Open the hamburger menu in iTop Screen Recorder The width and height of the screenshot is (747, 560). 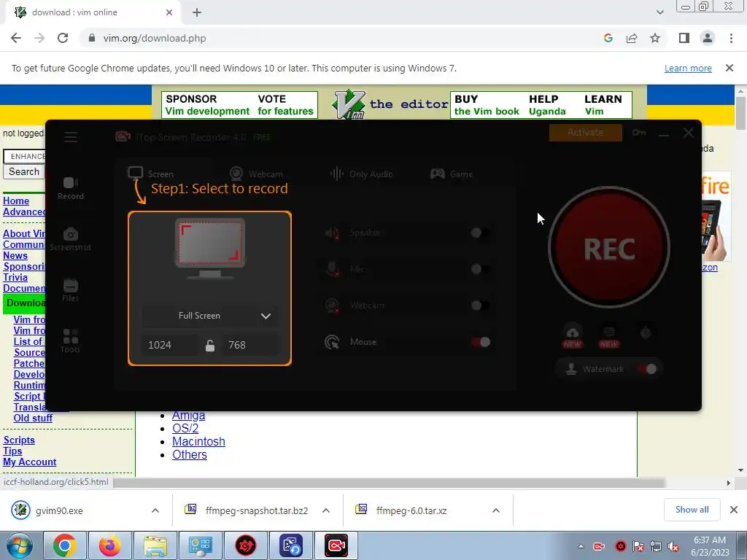point(71,137)
